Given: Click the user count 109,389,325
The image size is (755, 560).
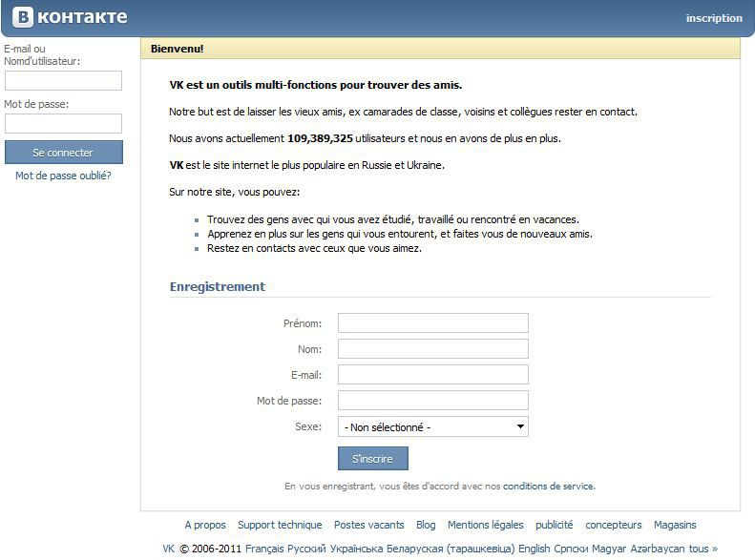Looking at the screenshot, I should tap(320, 138).
